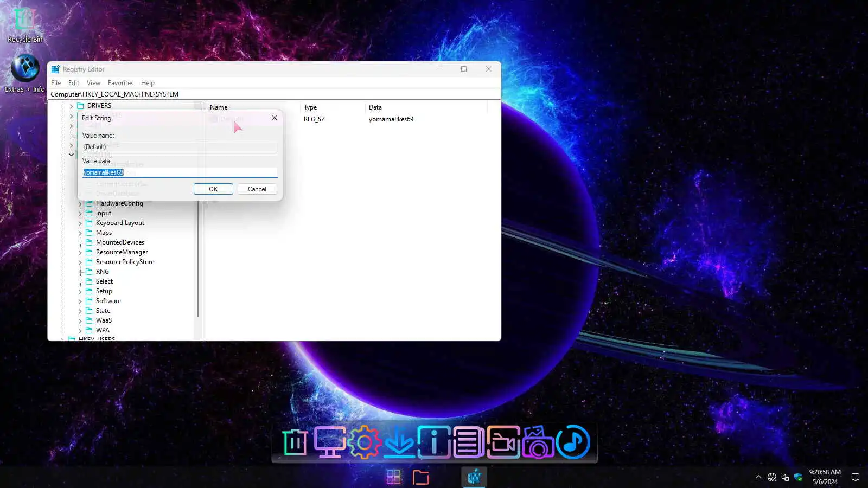This screenshot has width=868, height=488.
Task: Click the Registry Editor taskbar button
Action: [x=474, y=477]
